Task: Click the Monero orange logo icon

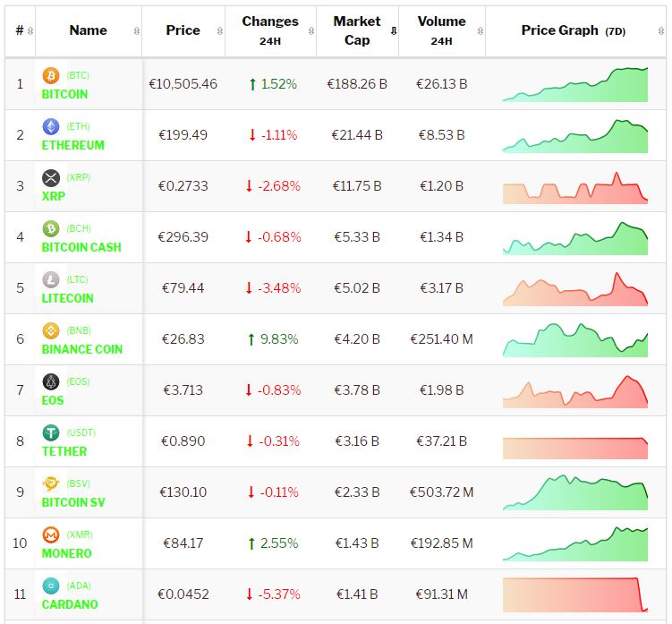Action: [x=51, y=535]
